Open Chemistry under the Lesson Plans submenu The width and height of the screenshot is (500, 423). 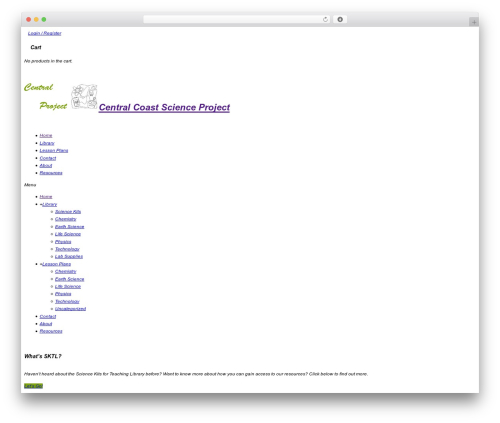point(66,271)
